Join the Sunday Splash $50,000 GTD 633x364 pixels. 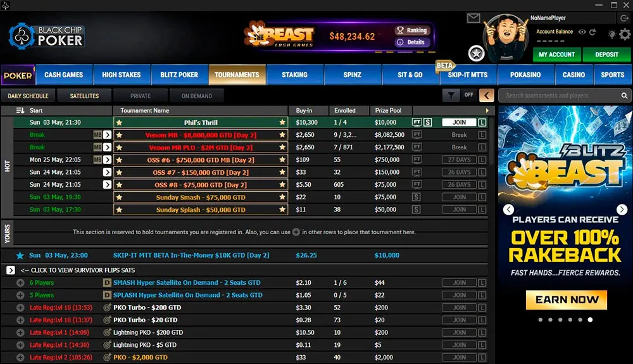(x=459, y=210)
